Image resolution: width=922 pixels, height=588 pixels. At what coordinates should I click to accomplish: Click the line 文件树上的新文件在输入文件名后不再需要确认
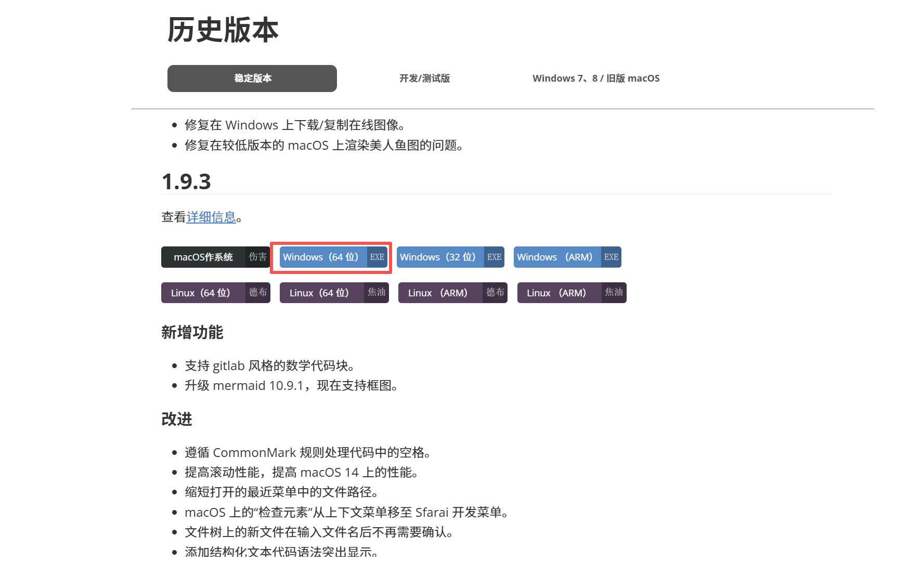point(319,532)
